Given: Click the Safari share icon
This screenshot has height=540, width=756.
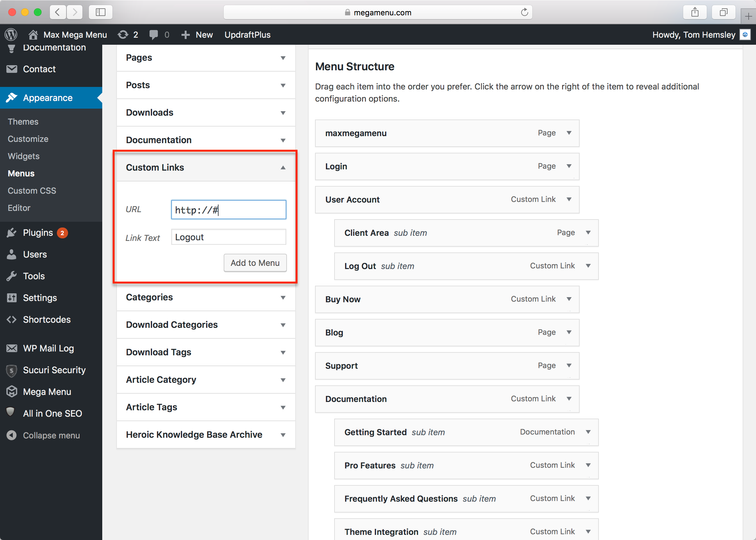Looking at the screenshot, I should (695, 12).
